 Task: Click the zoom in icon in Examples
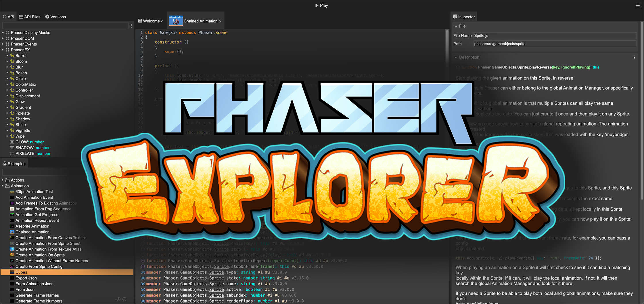(x=118, y=299)
